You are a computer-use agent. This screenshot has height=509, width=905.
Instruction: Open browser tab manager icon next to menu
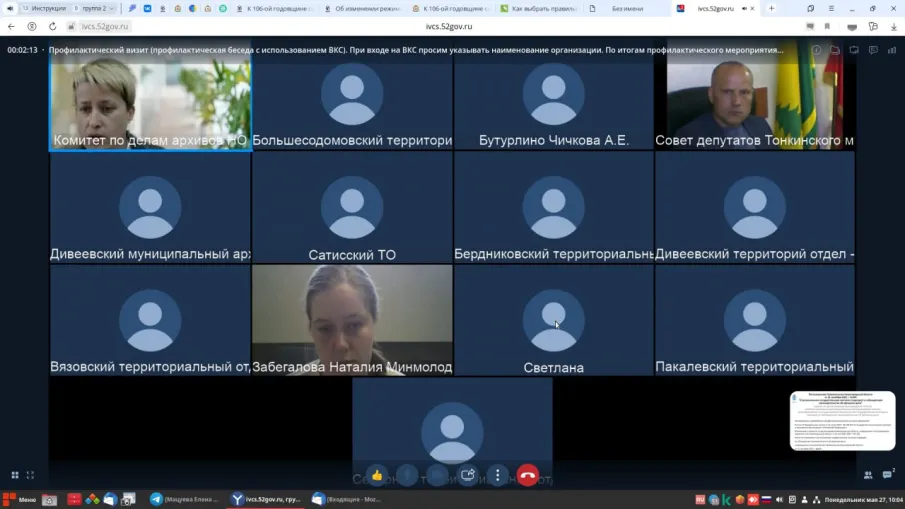810,9
